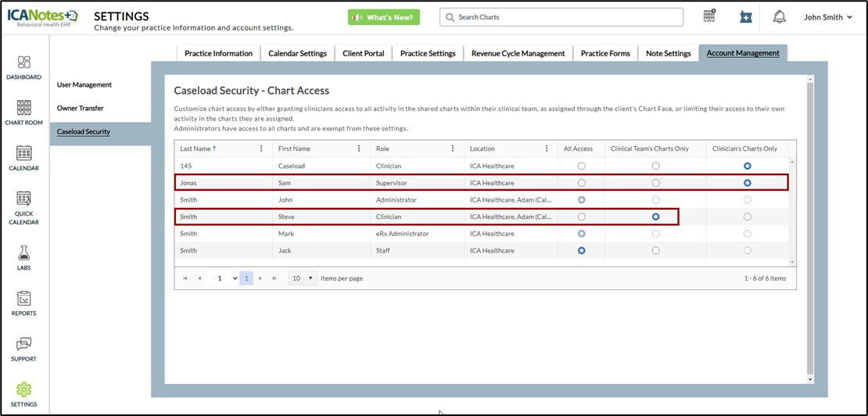Open the Last Name column options menu
This screenshot has width=868, height=416.
click(261, 149)
